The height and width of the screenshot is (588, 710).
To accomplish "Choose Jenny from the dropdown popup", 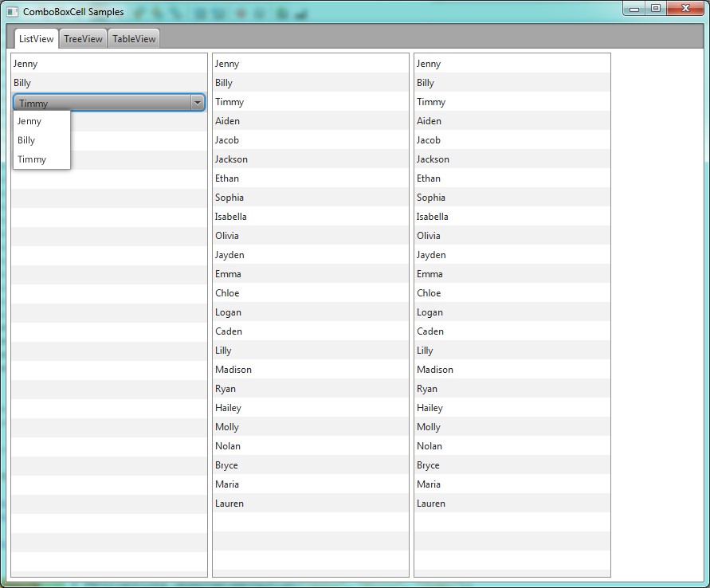I will [29, 121].
